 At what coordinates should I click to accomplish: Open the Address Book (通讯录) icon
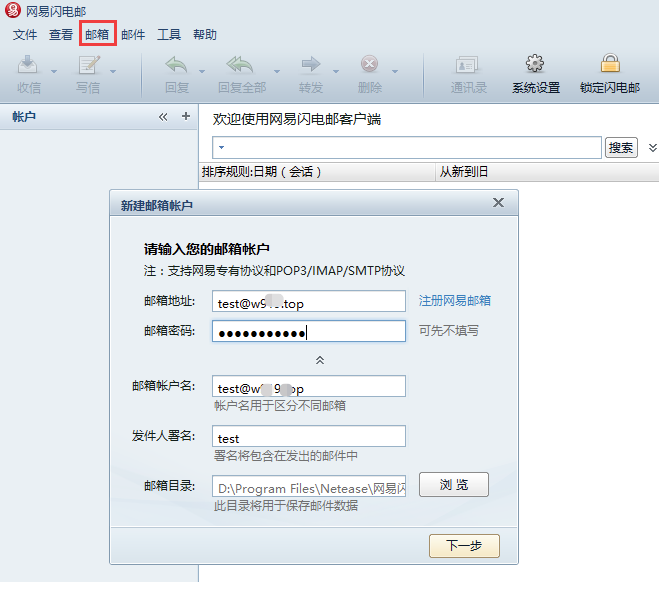coord(467,65)
